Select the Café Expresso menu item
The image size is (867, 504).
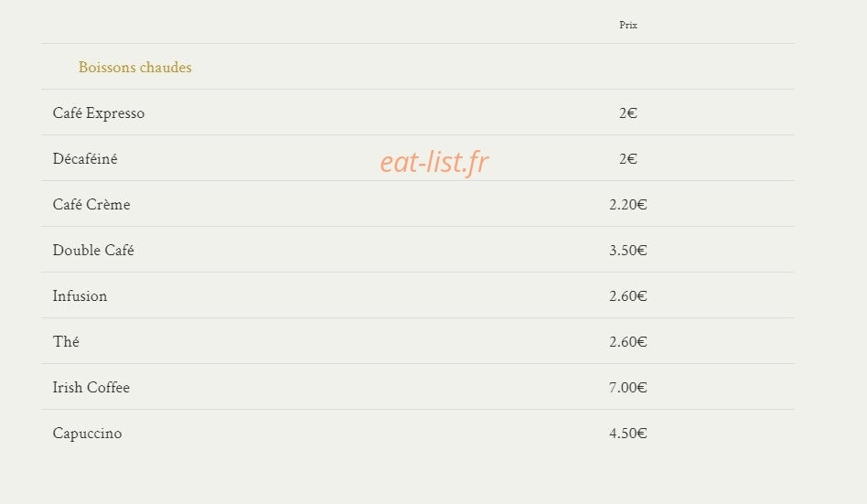pos(99,113)
